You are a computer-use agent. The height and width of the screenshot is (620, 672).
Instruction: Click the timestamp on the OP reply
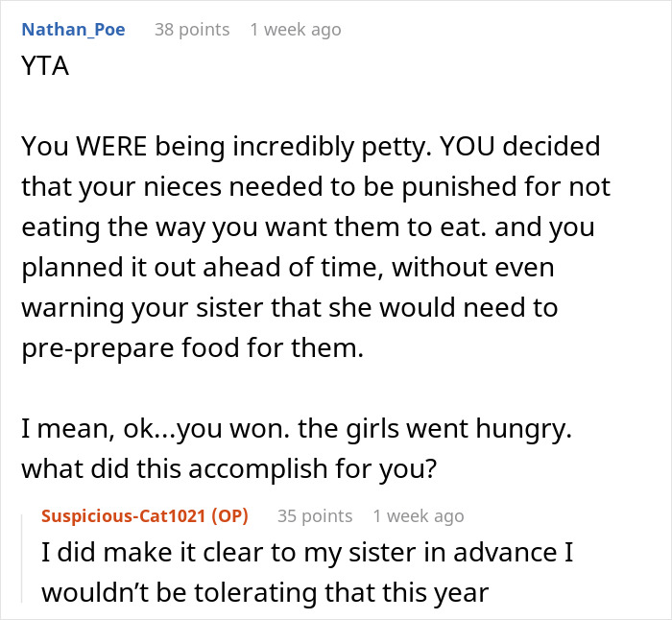tap(418, 515)
